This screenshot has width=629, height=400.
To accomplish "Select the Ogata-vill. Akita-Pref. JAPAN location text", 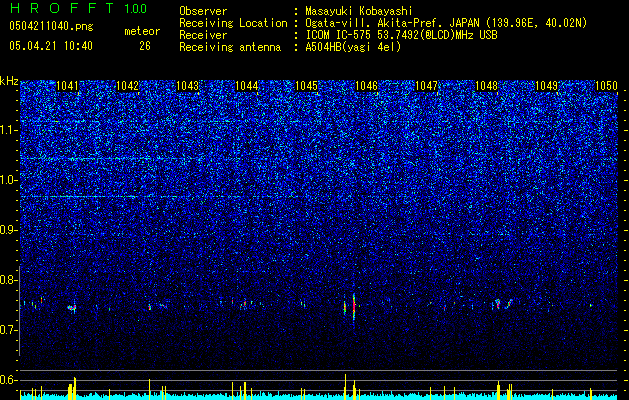I will tap(446, 23).
